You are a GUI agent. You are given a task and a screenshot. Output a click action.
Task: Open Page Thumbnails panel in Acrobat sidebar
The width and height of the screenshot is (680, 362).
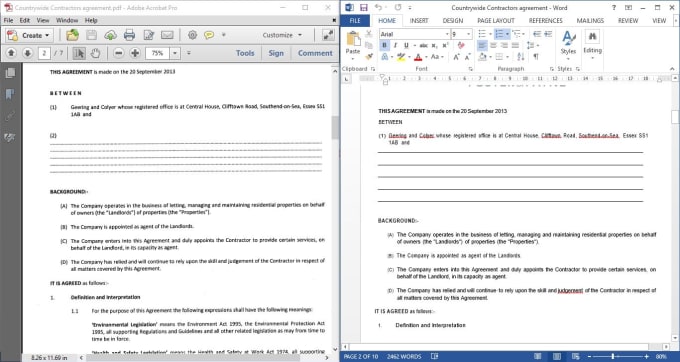click(x=10, y=73)
